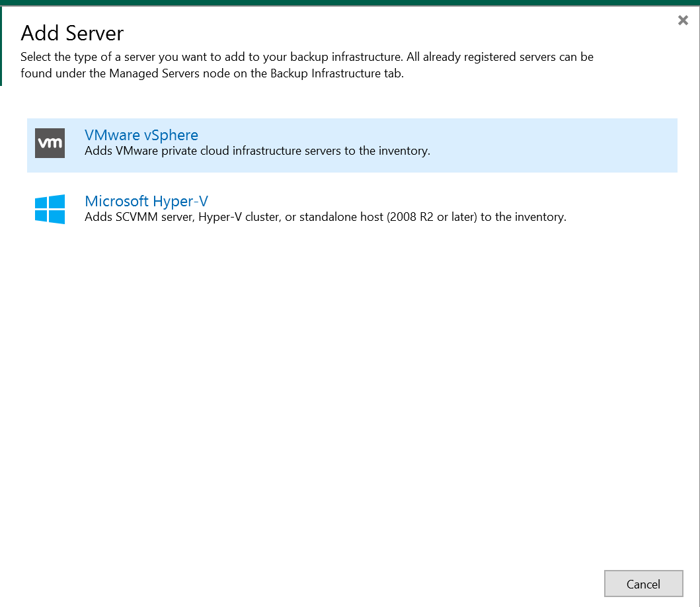
Task: Click the word 'vSphere' in the first option
Action: (171, 135)
